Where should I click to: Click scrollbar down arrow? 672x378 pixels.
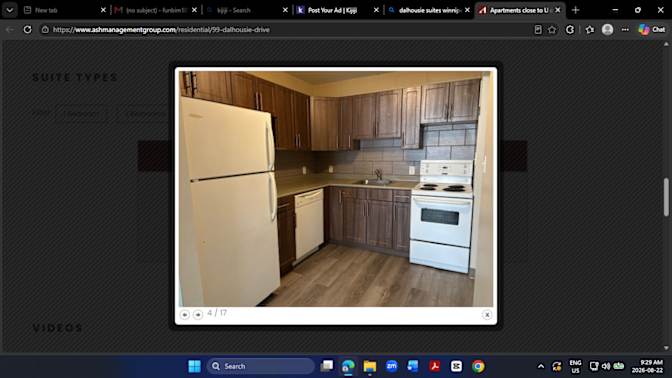(x=666, y=348)
